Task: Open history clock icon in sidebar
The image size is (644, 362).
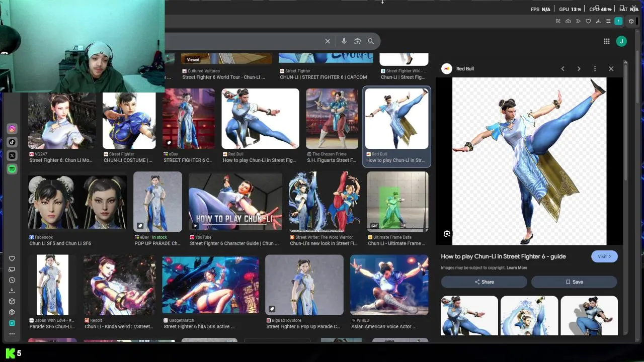Action: 12,280
